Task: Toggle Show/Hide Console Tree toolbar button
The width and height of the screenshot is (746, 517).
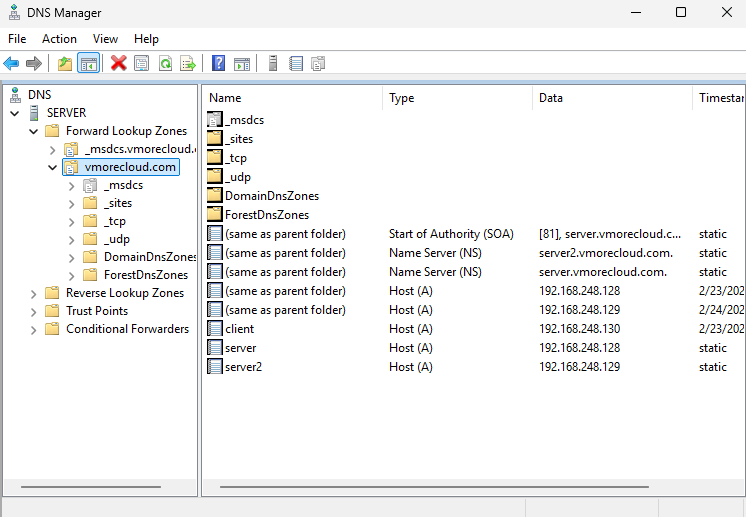Action: point(88,63)
